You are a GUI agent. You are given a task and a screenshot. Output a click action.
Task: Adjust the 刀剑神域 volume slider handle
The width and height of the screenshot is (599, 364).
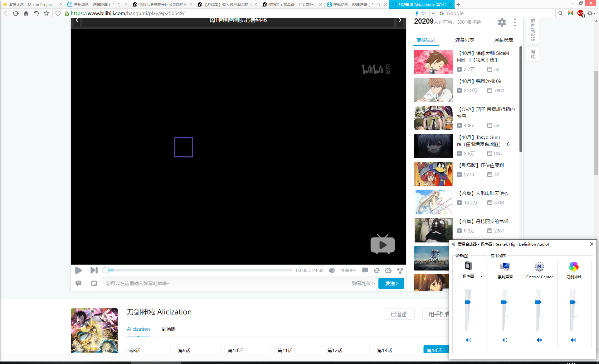(x=572, y=302)
